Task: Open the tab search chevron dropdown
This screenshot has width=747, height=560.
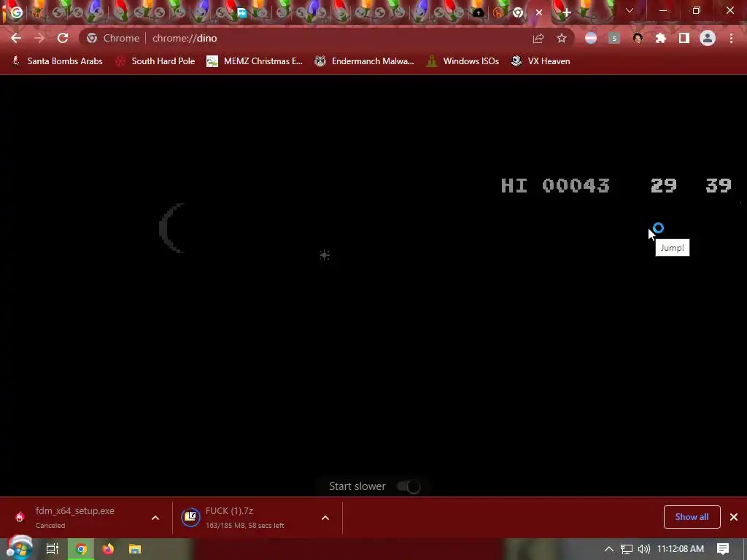Action: tap(630, 10)
